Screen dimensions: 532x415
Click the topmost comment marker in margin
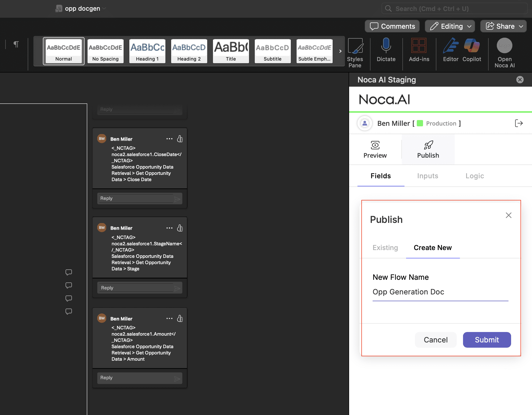pyautogui.click(x=69, y=272)
